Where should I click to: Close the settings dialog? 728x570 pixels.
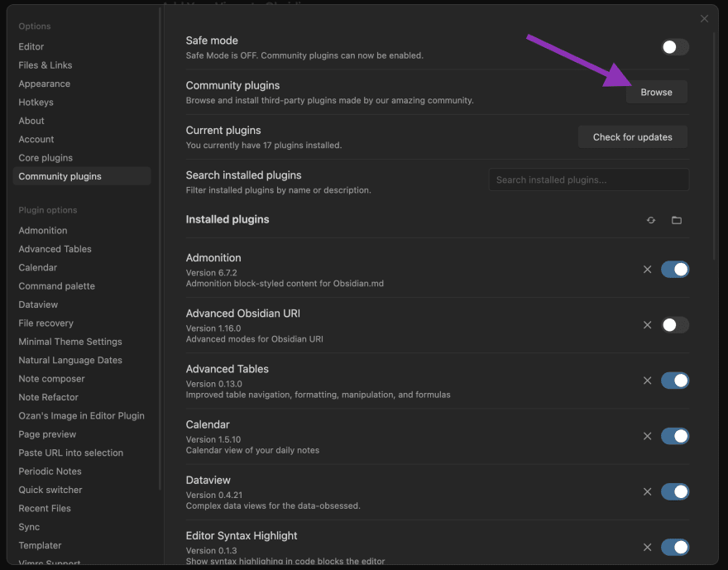pyautogui.click(x=704, y=18)
